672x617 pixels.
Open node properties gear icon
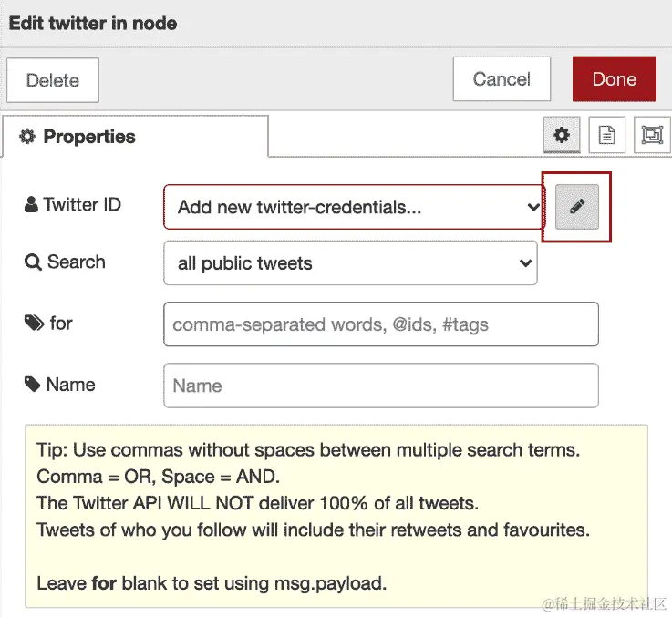click(562, 135)
